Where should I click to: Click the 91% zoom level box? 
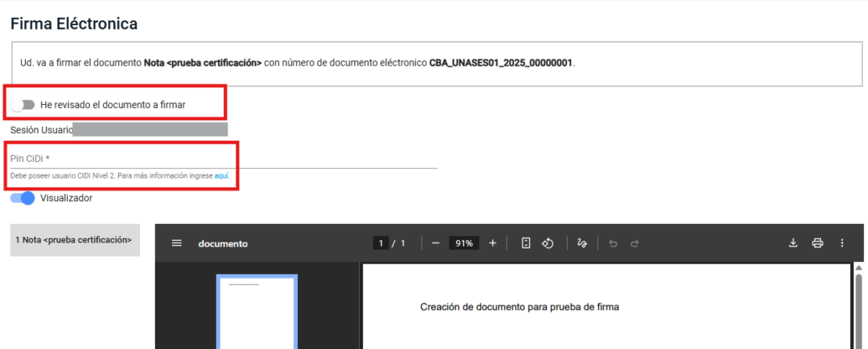coord(464,243)
